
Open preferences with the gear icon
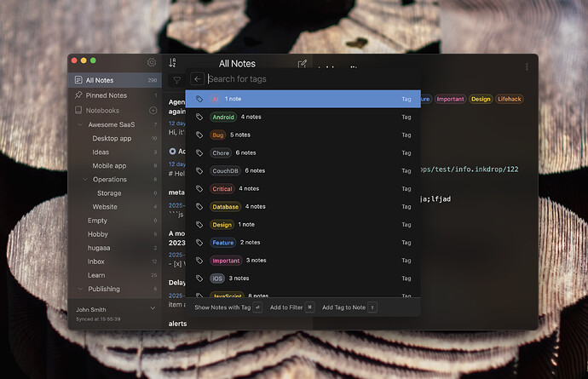point(152,62)
